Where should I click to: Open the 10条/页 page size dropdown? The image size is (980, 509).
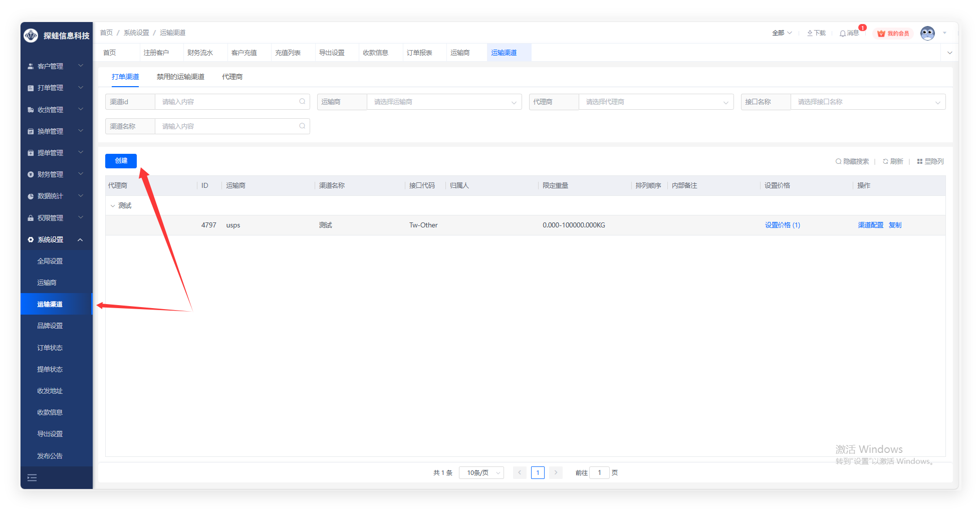[x=481, y=473]
